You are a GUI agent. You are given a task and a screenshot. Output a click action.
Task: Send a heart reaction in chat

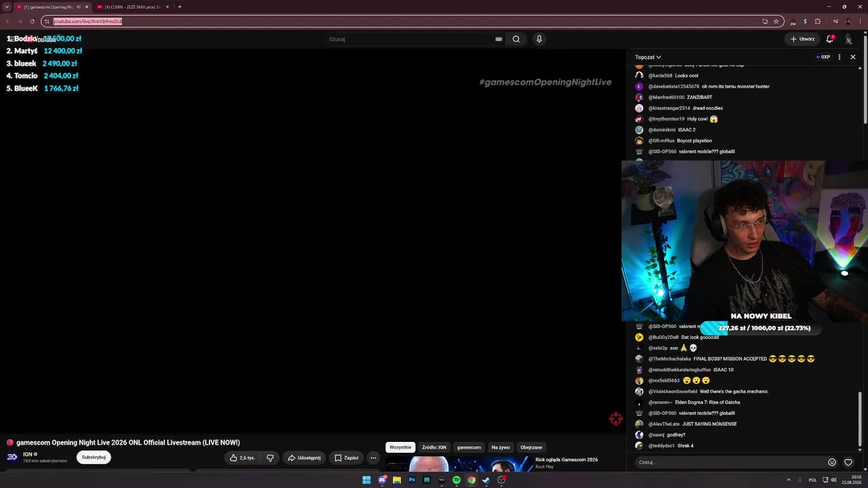(x=848, y=462)
